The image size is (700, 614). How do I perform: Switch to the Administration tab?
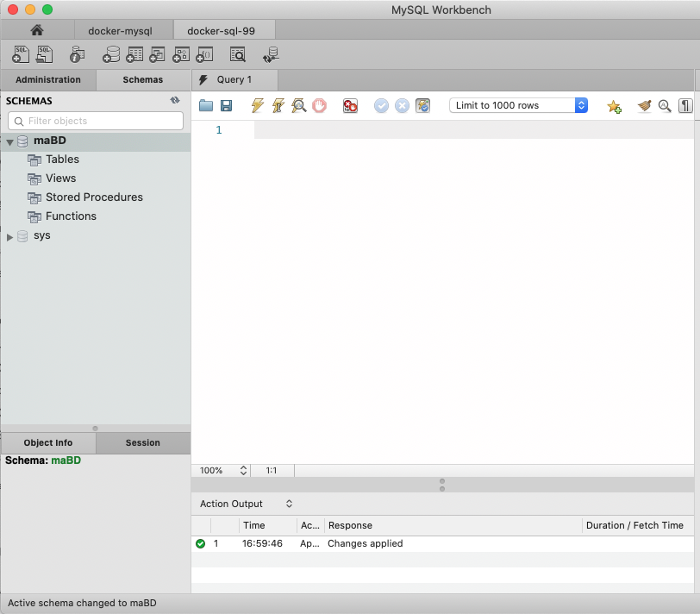[x=48, y=79]
